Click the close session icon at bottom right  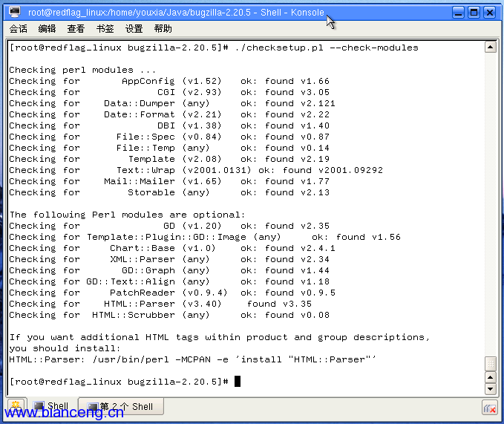[x=490, y=408]
